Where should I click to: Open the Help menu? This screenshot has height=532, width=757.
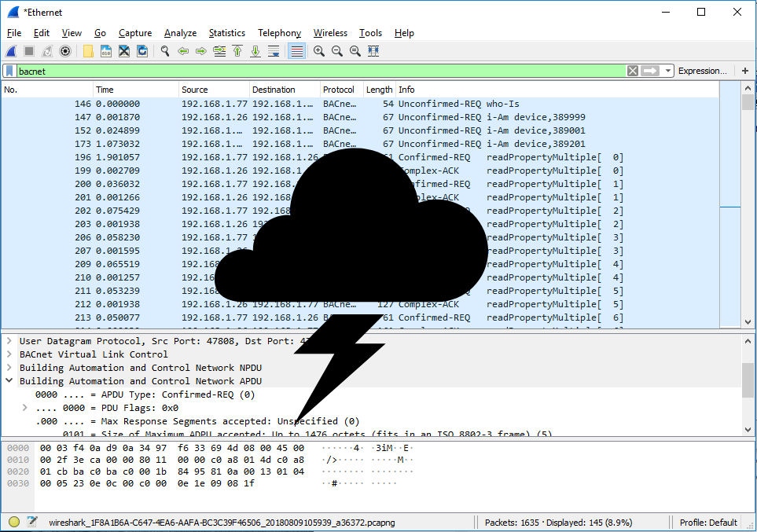[x=404, y=33]
